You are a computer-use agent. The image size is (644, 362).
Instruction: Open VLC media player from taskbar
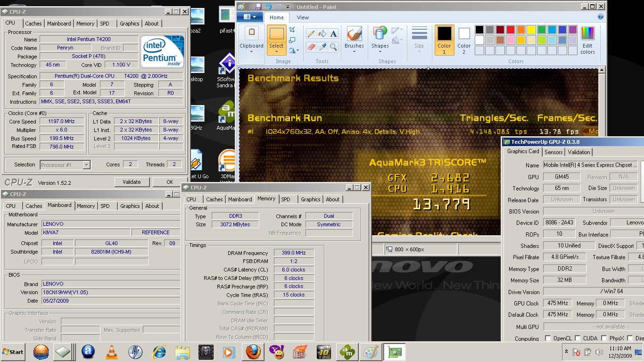(x=112, y=352)
